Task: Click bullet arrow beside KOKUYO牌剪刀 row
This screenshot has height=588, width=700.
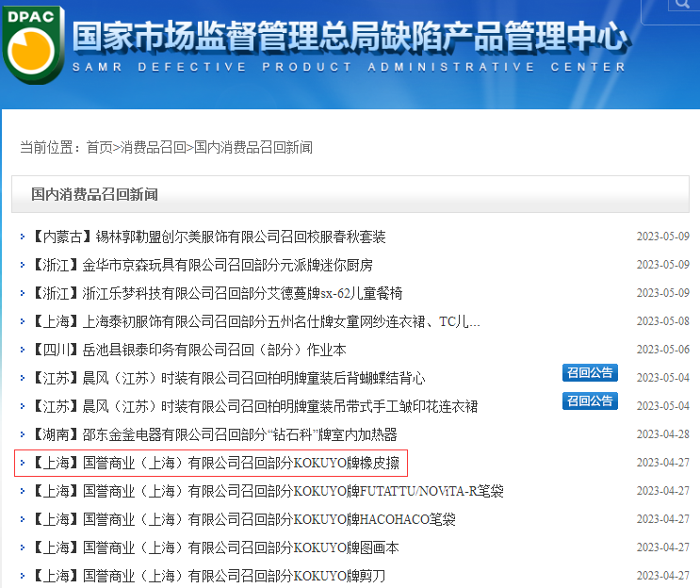Action: [23, 576]
